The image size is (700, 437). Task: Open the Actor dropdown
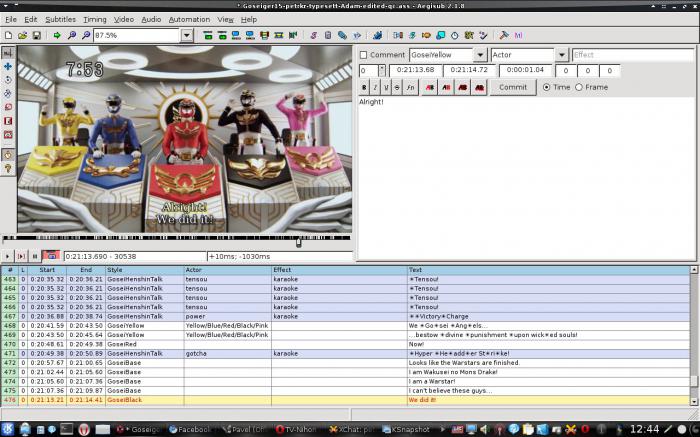pyautogui.click(x=562, y=55)
